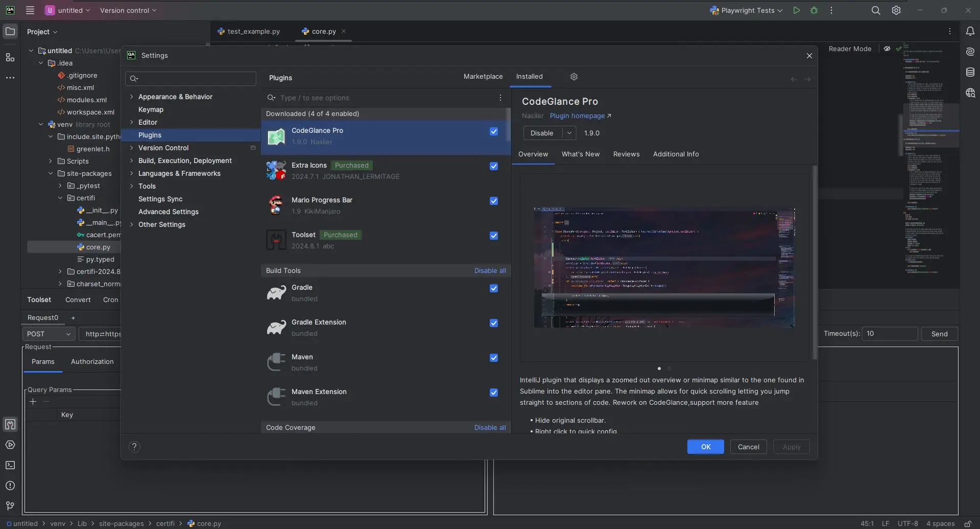Click Disable all for Code Coverage
980x529 pixels.
coord(490,428)
